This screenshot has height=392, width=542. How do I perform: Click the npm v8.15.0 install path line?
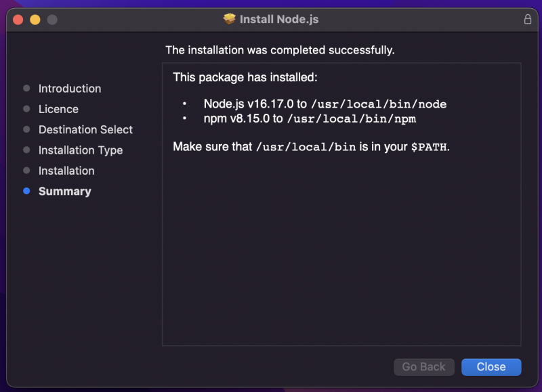[310, 119]
